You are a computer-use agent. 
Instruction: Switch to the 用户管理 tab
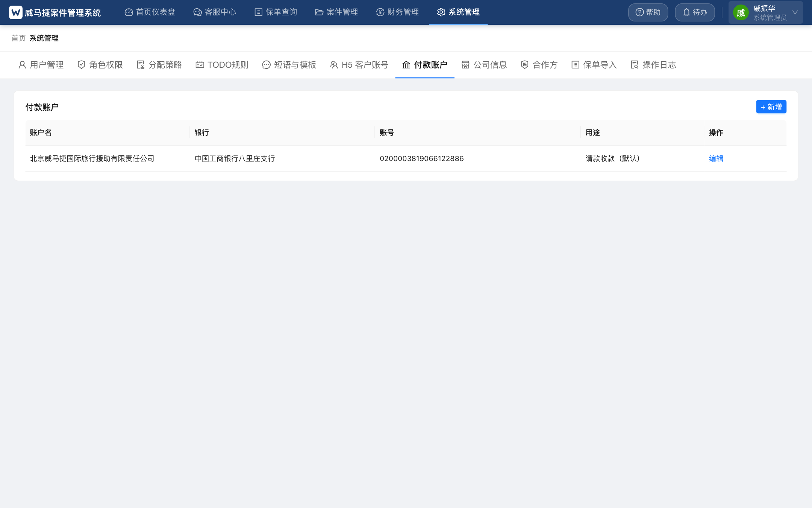[x=41, y=65]
